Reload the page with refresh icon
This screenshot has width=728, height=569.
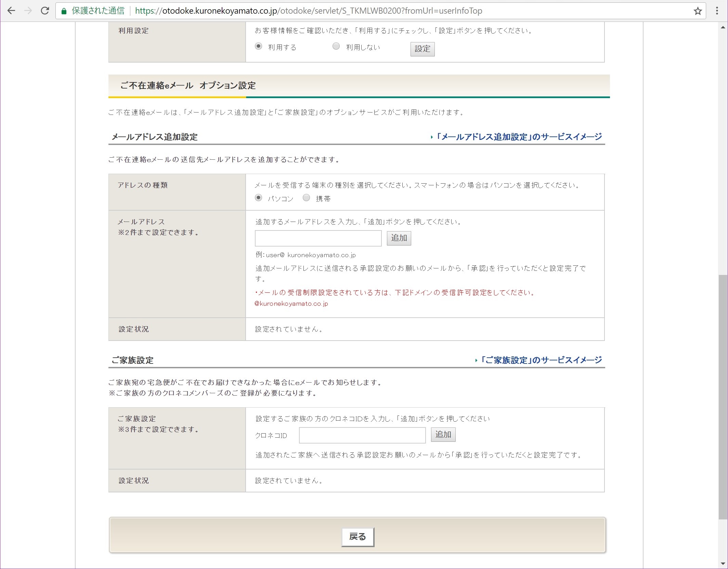[45, 11]
